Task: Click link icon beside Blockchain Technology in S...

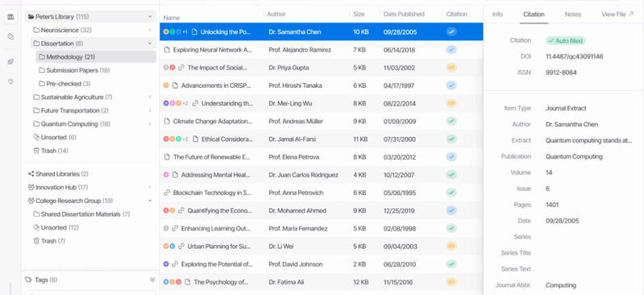Action: coord(167,193)
